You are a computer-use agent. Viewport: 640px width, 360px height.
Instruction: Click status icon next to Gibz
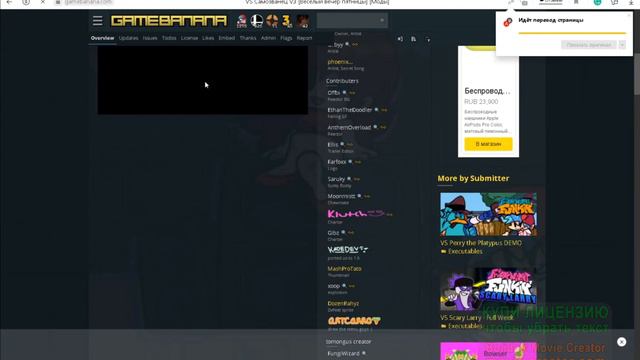pyautogui.click(x=343, y=233)
